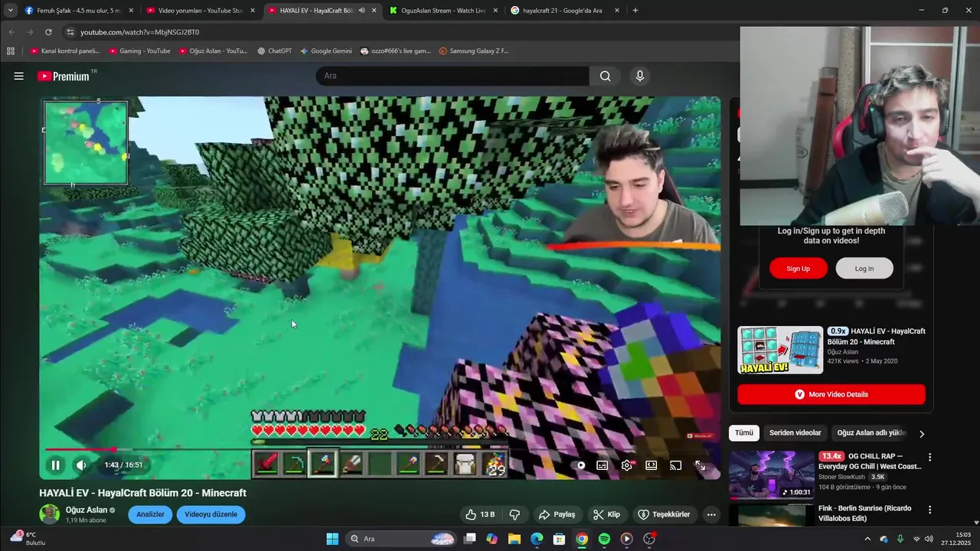Cast video to a TV
The image size is (980, 551).
pyautogui.click(x=675, y=465)
